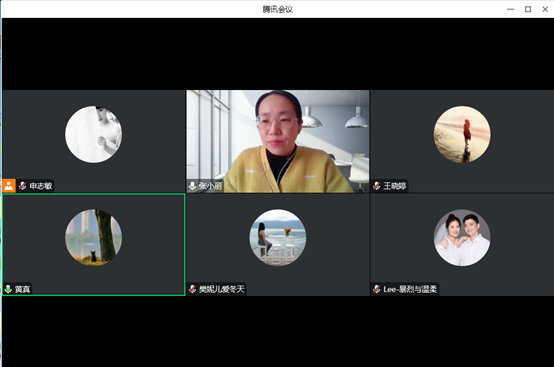
Task: Click the 王婉婷 name label
Action: 395,186
